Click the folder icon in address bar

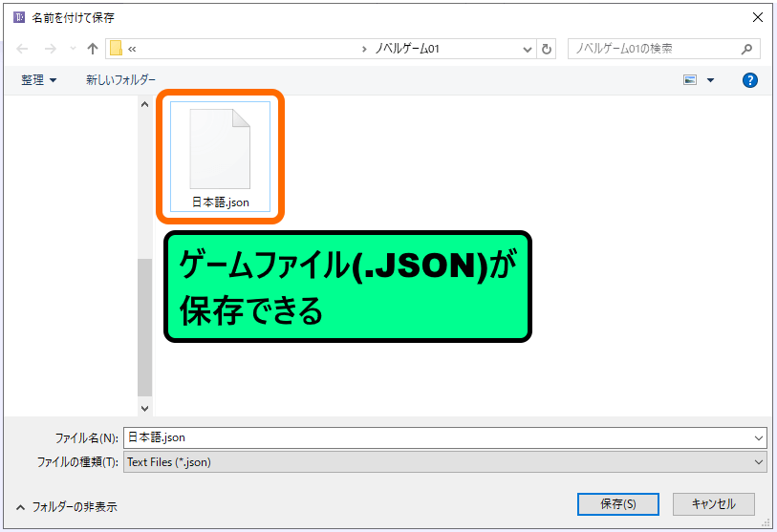tap(116, 49)
